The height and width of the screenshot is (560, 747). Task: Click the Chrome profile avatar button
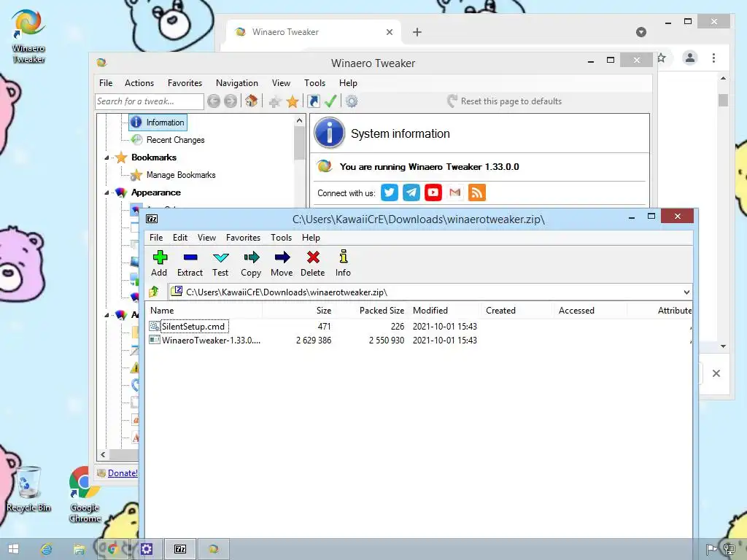690,58
